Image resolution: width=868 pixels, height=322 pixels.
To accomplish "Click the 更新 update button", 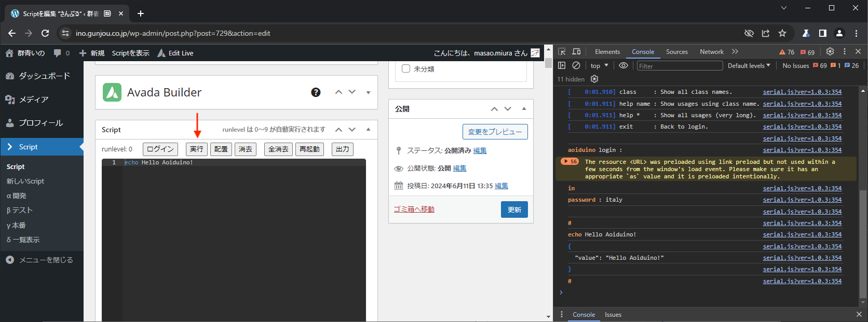I will point(514,209).
